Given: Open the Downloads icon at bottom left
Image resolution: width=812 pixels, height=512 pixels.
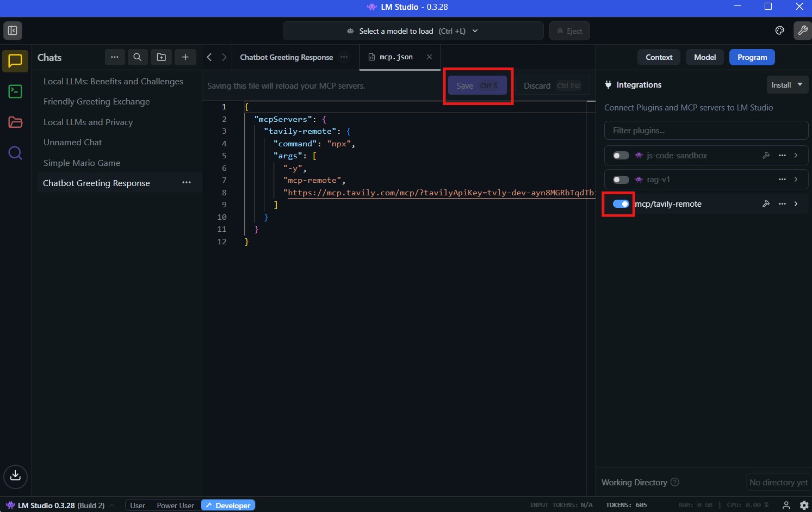Looking at the screenshot, I should click(15, 476).
